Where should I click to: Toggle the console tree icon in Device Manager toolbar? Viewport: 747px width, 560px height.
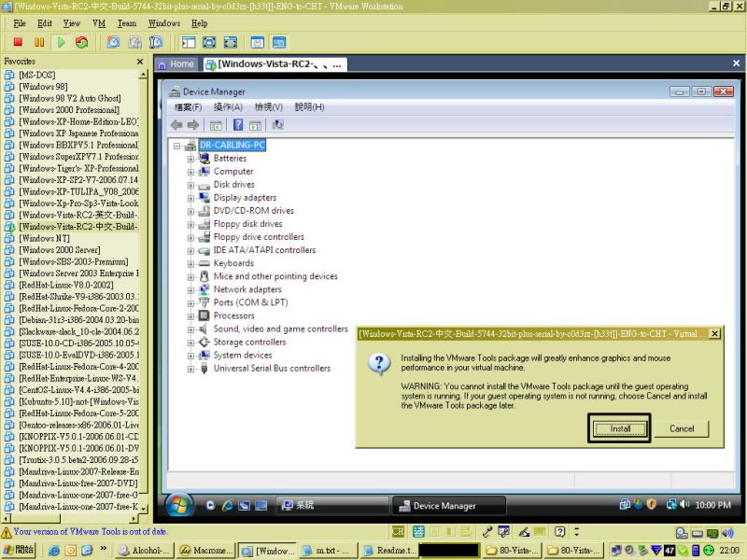coord(216,125)
